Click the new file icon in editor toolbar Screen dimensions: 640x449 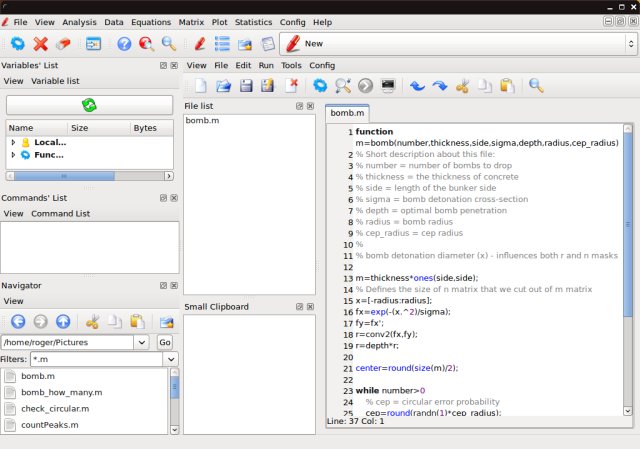tap(201, 86)
